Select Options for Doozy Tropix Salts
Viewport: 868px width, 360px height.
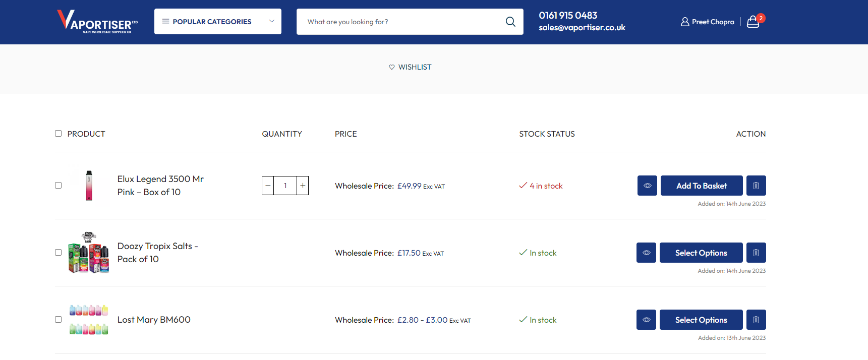click(x=701, y=253)
